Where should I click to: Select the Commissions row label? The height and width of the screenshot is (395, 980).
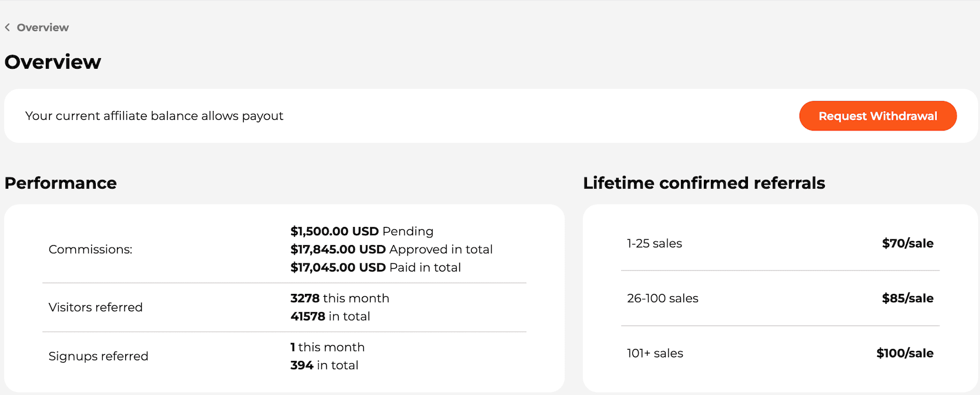click(90, 249)
